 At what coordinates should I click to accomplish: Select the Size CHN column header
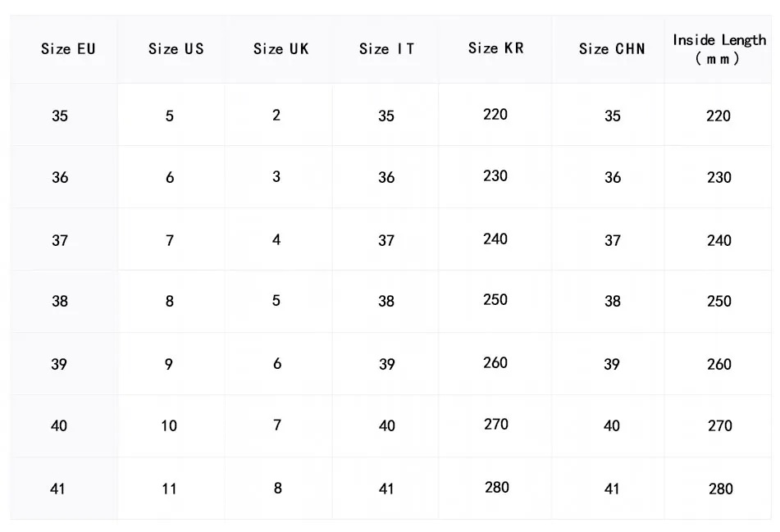[612, 49]
